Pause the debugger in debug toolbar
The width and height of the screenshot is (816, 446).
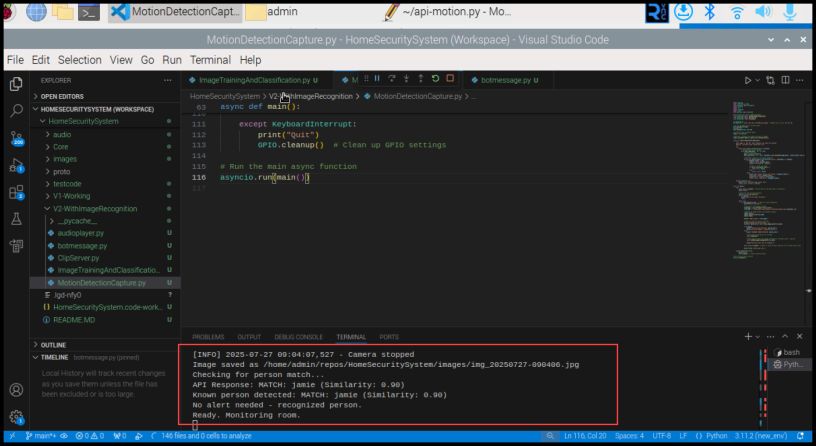377,79
